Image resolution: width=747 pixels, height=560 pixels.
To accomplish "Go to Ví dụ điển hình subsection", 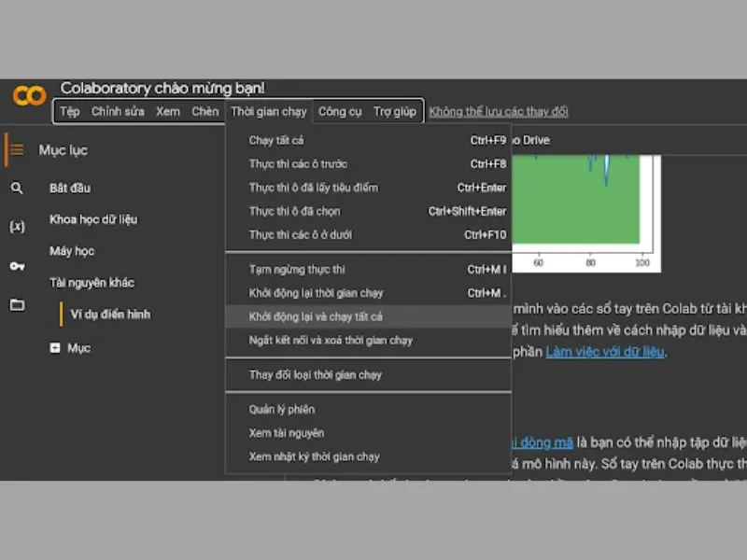I will [x=110, y=315].
